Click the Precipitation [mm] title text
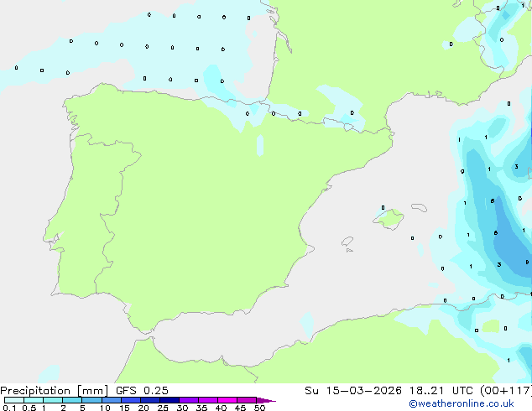Screen dimensions: 532x411 point(55,391)
